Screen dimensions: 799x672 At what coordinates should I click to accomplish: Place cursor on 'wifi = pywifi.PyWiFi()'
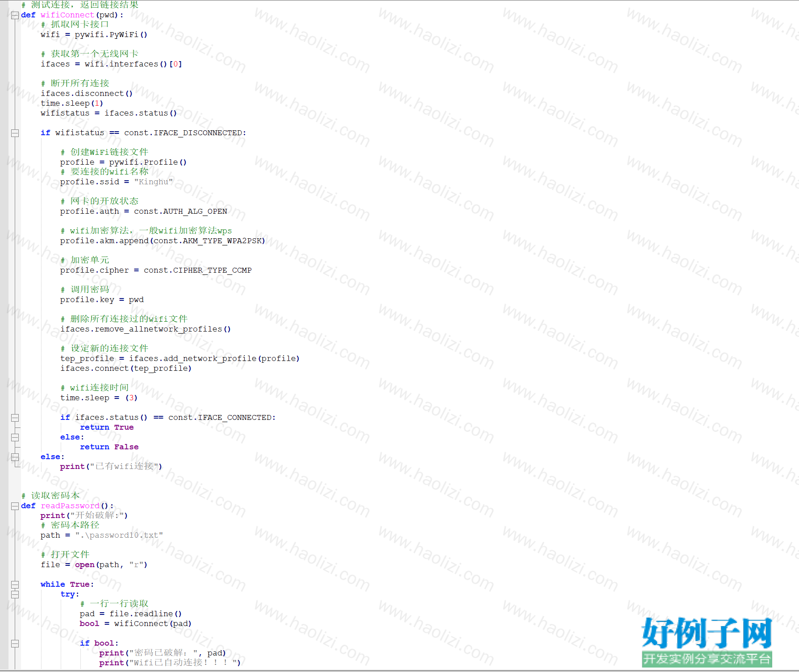(94, 35)
